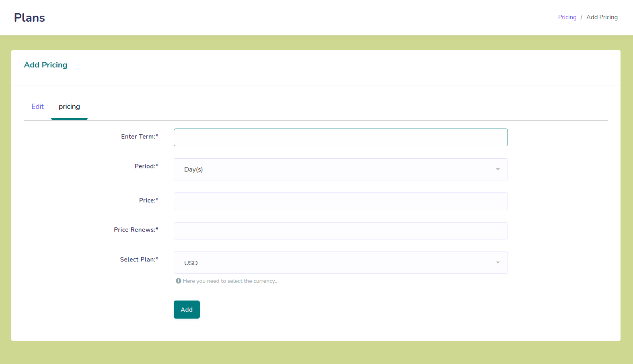Click the caret arrow in Period dropdown
This screenshot has width=633, height=364.
497,170
